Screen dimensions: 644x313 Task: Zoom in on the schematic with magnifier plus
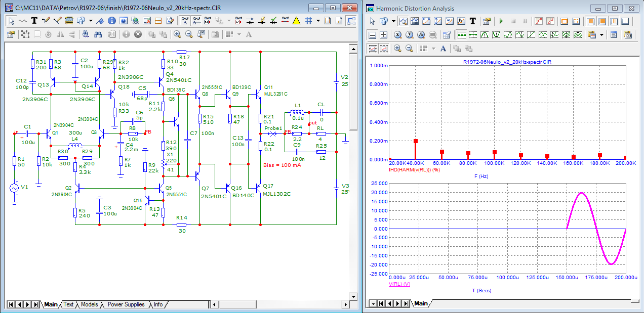click(x=177, y=34)
